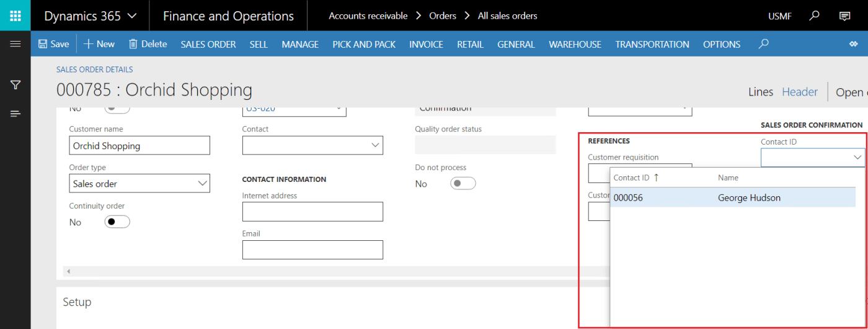Image resolution: width=868 pixels, height=329 pixels.
Task: Select contact 000056 George Hudson row
Action: (x=732, y=198)
